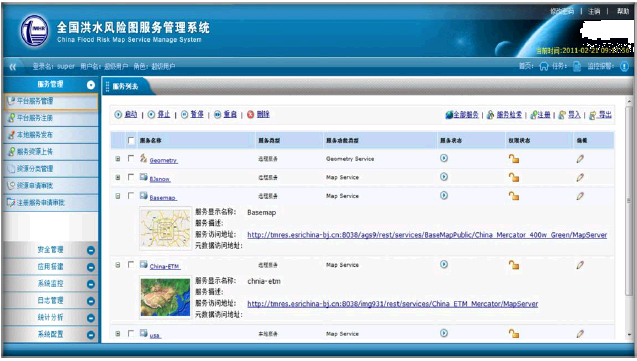Click the 重启 (restart) icon in toolbar
This screenshot has height=361, width=637.
(x=218, y=115)
